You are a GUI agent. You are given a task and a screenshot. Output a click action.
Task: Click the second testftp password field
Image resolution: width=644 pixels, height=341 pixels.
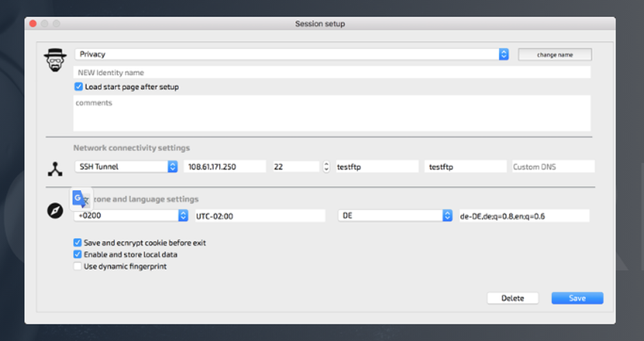pyautogui.click(x=466, y=166)
